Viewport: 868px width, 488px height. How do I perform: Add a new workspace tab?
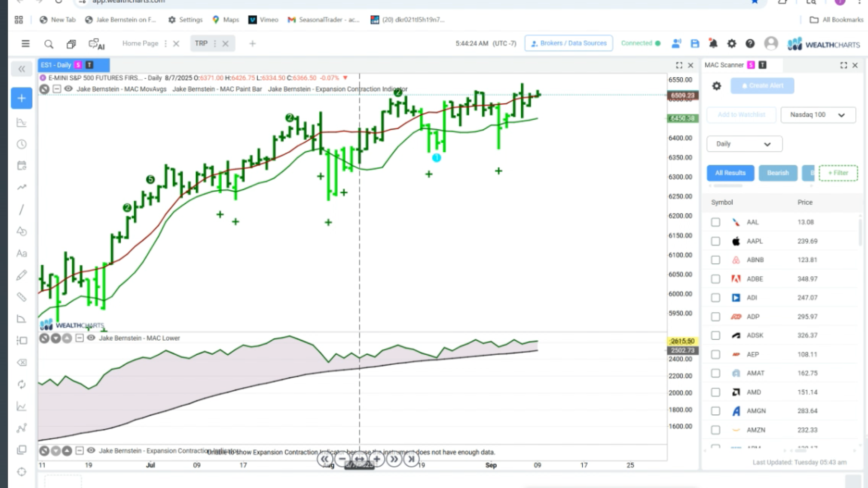253,43
